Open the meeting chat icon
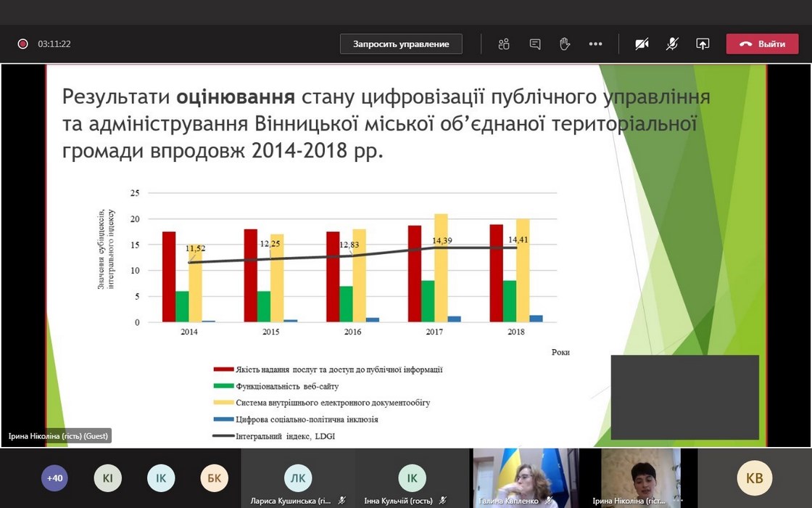 point(535,44)
